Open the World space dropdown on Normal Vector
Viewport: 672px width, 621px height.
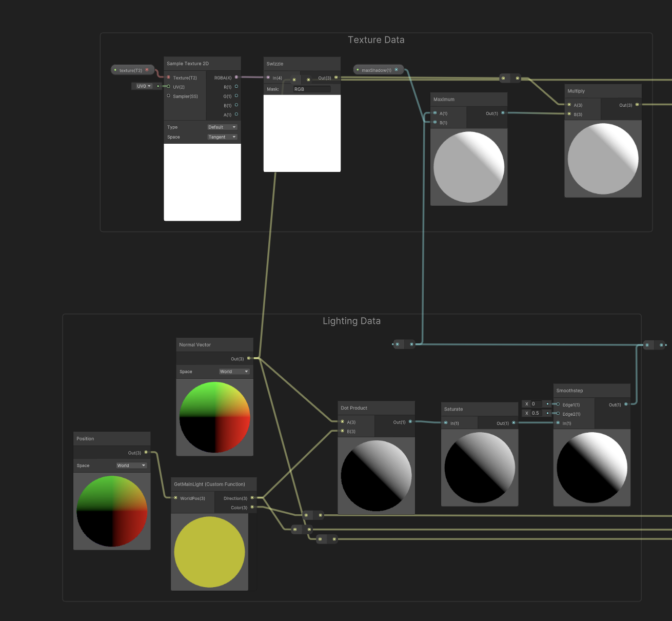pos(234,371)
